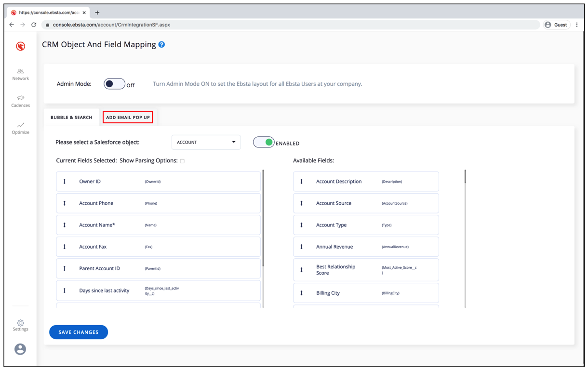
Task: Reload the page with refresh button
Action: click(34, 25)
